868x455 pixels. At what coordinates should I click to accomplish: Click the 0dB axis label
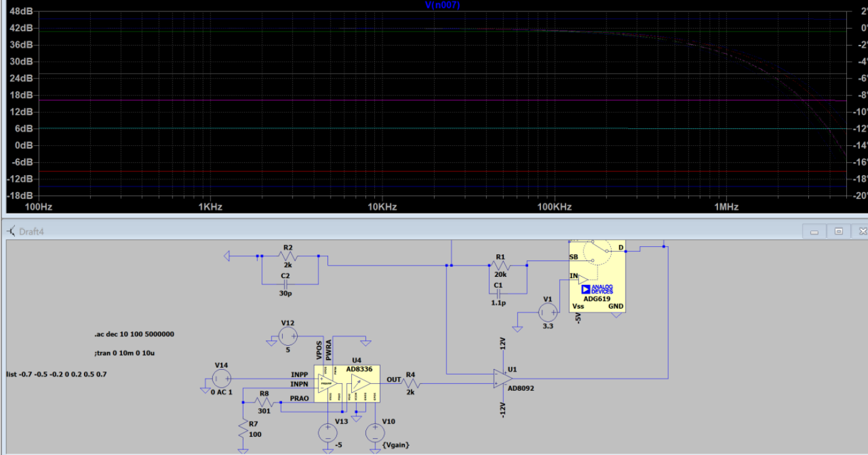[23, 145]
